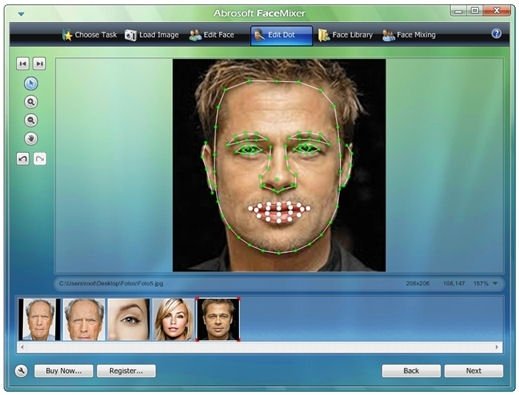Activate the zoom in tool
The width and height of the screenshot is (519, 395).
[x=31, y=102]
